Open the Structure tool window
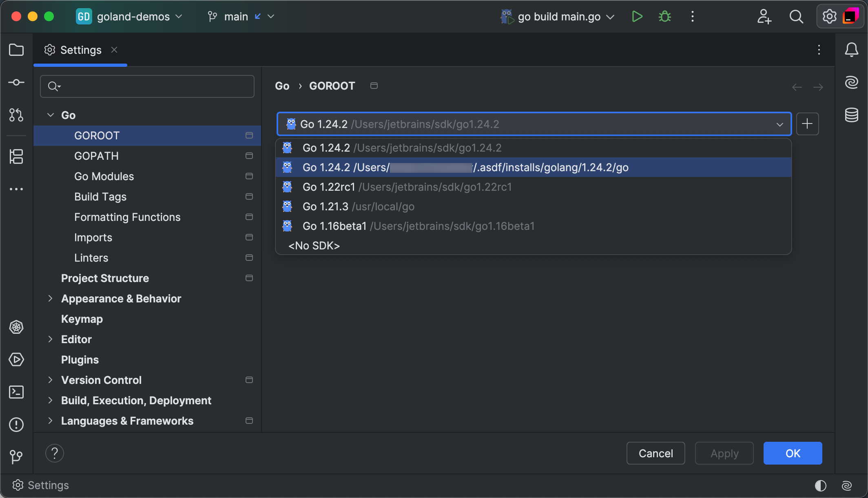868x498 pixels. coord(16,156)
